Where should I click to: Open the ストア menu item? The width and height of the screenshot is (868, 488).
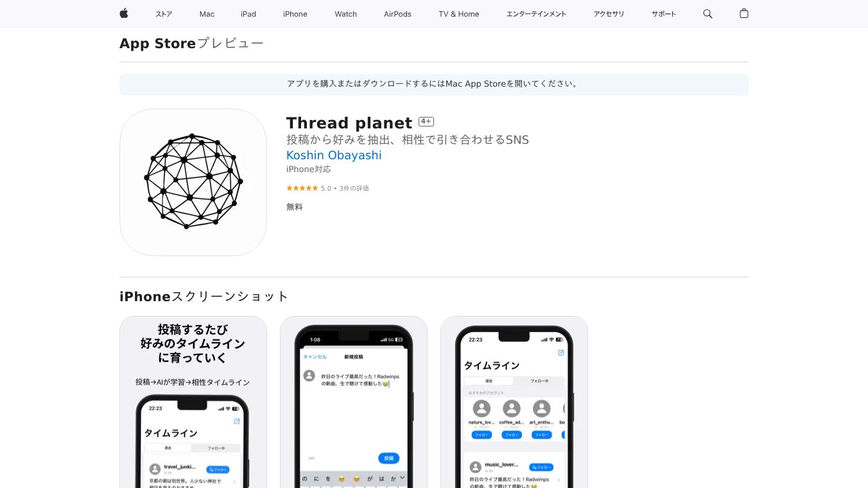(x=164, y=14)
